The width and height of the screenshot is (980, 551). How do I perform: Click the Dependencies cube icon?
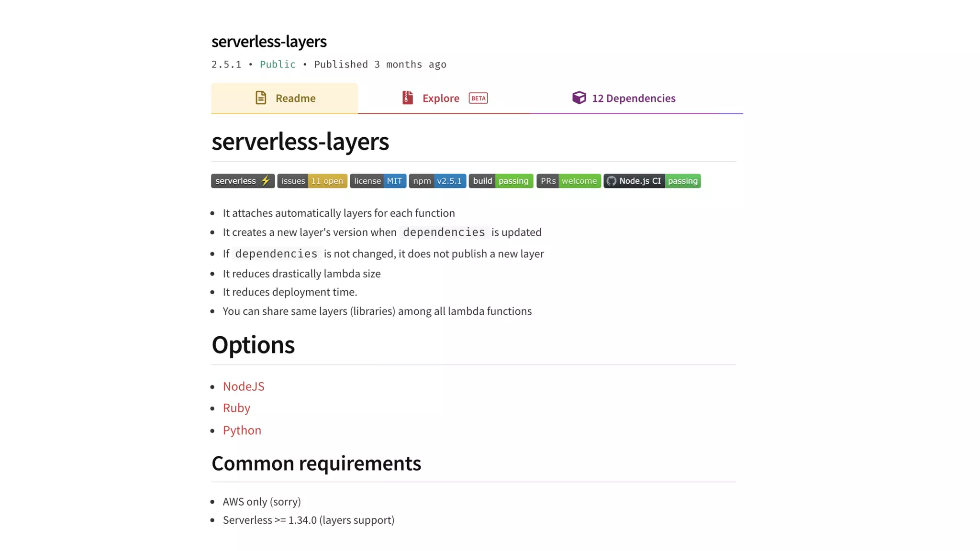tap(579, 98)
